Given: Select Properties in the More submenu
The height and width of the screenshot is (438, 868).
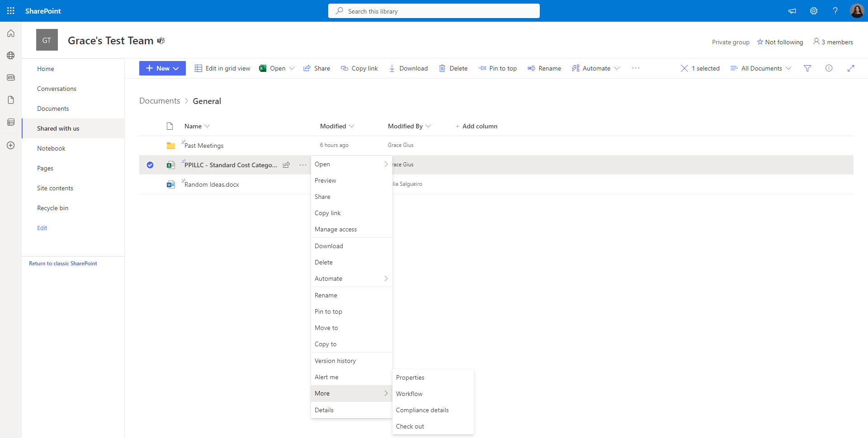Looking at the screenshot, I should pos(433,377).
